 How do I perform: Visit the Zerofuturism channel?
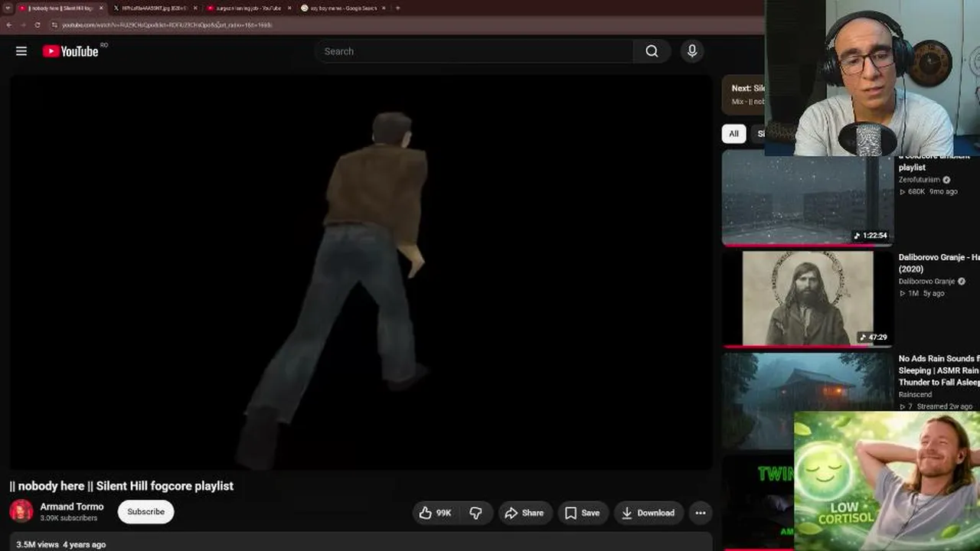click(919, 180)
